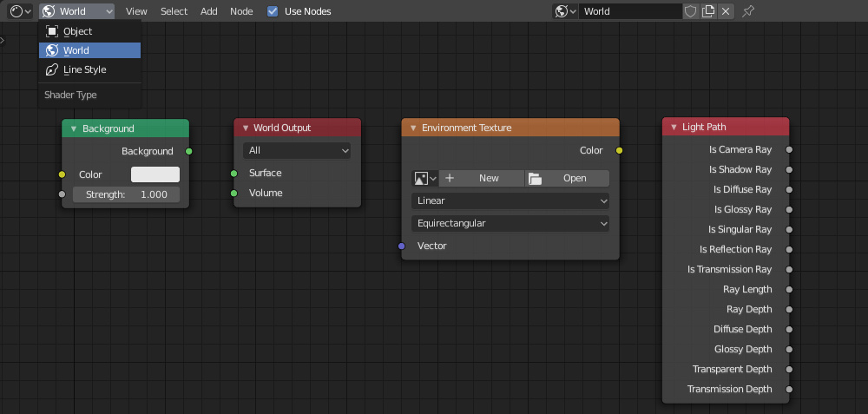Click the Is Reflection Ray socket
868x414 pixels.
coord(789,249)
